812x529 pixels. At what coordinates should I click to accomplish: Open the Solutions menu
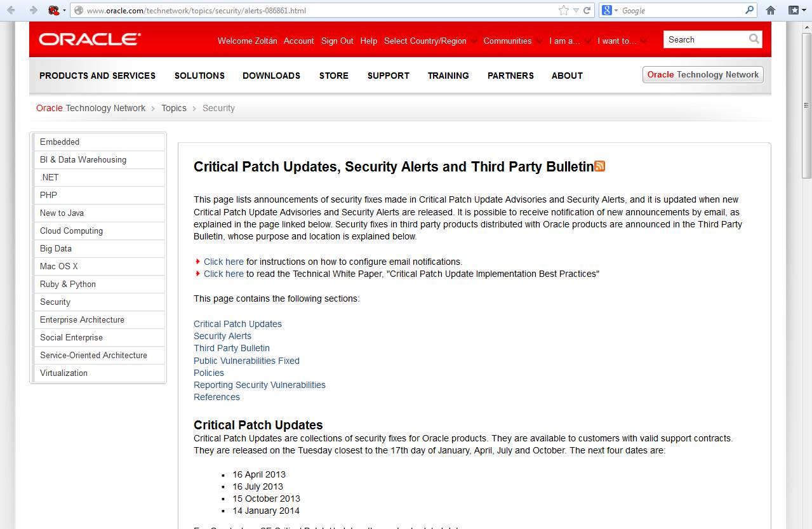pos(199,75)
